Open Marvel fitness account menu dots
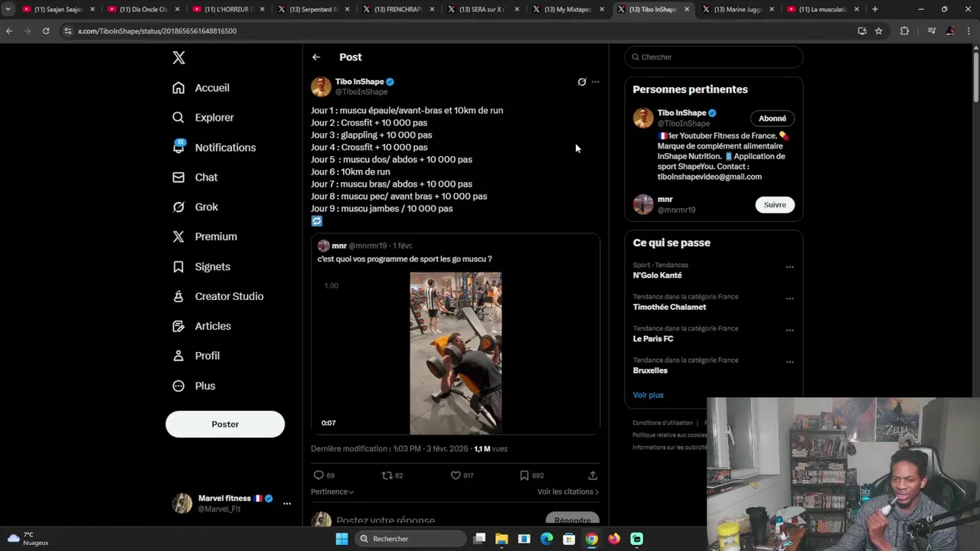Viewport: 980px width, 551px height. click(287, 504)
